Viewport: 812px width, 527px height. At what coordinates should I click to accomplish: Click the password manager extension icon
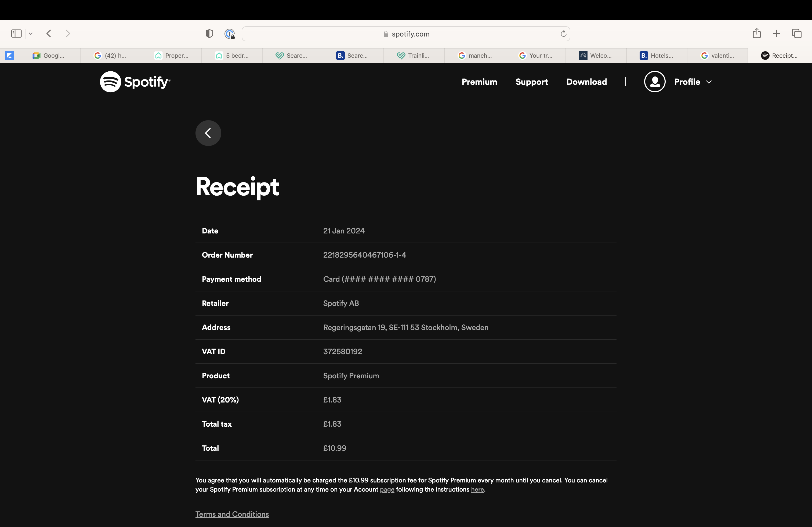(230, 34)
